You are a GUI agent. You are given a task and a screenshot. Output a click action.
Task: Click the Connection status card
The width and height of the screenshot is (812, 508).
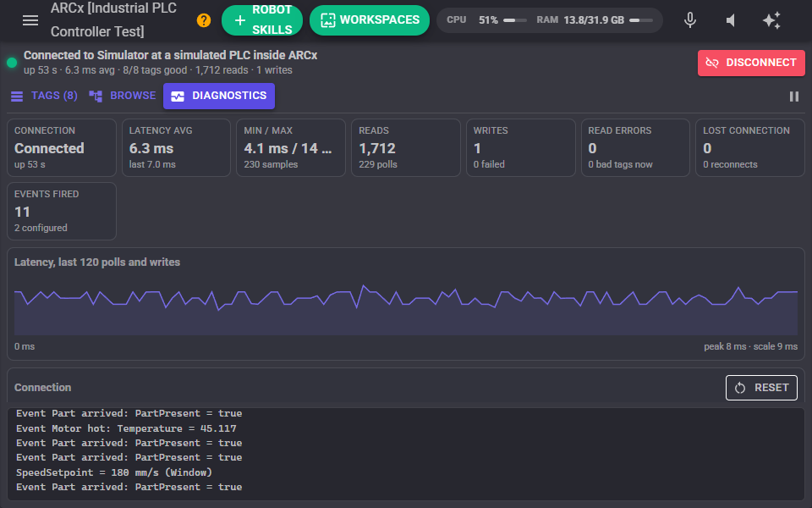62,147
